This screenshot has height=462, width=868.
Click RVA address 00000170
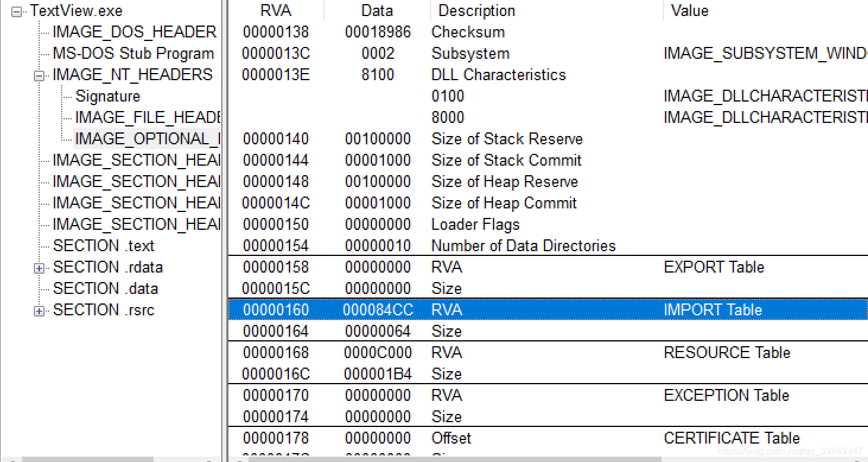coord(276,395)
